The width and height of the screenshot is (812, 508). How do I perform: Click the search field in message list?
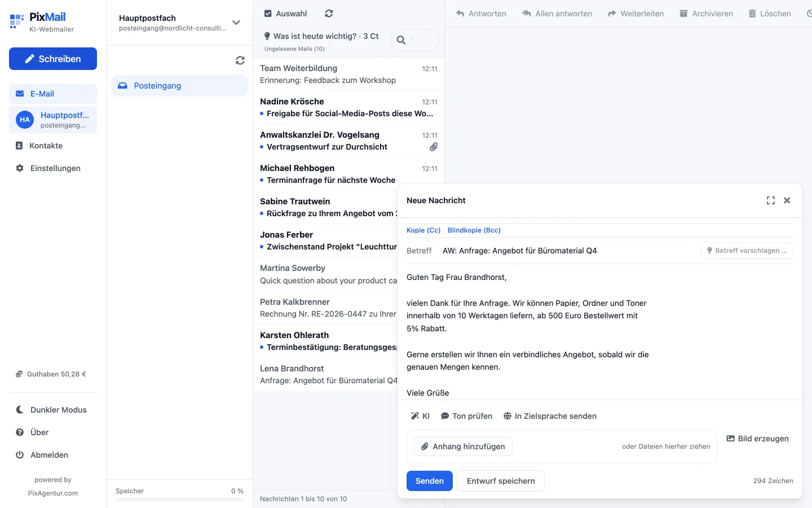click(415, 40)
